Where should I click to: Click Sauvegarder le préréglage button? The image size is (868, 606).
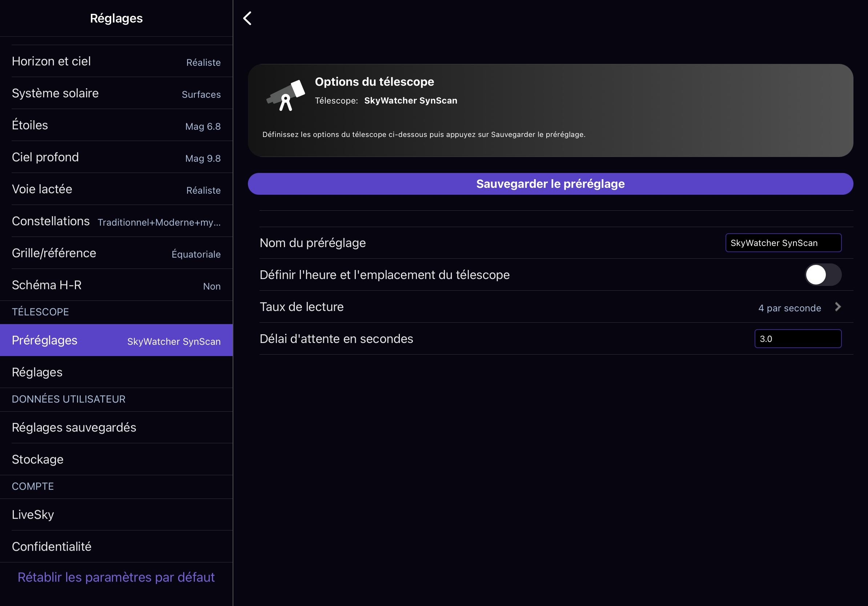click(550, 184)
